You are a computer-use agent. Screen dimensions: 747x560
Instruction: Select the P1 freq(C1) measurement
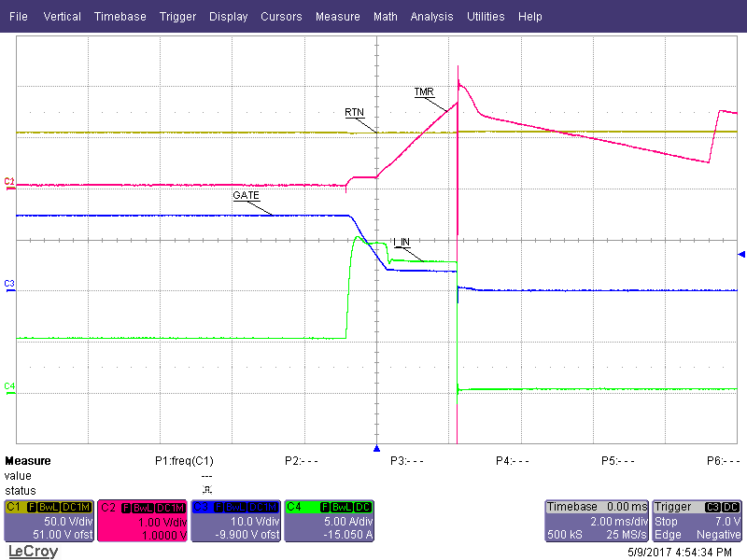(184, 461)
